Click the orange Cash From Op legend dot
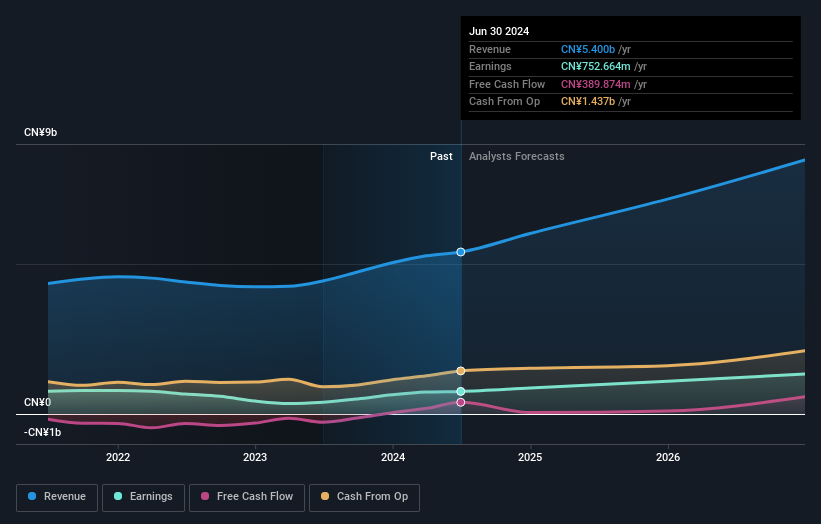The image size is (821, 524). click(x=325, y=496)
